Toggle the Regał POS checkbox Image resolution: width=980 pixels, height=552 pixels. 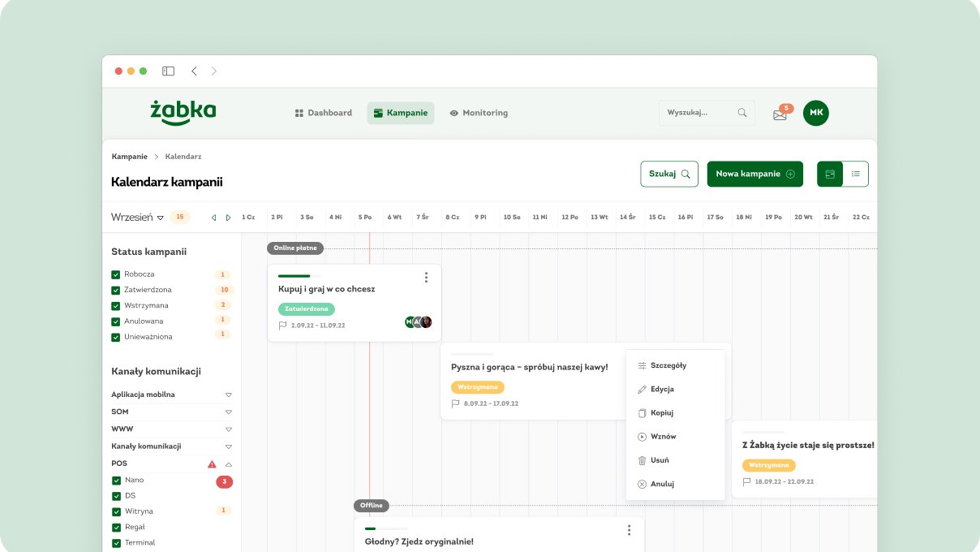tap(116, 528)
